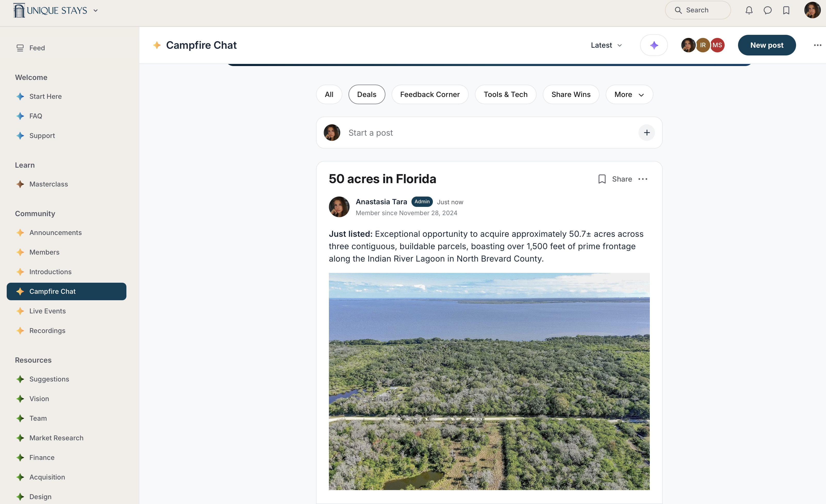Image resolution: width=826 pixels, height=504 pixels.
Task: Click the Unique Stays logo icon
Action: click(x=19, y=10)
